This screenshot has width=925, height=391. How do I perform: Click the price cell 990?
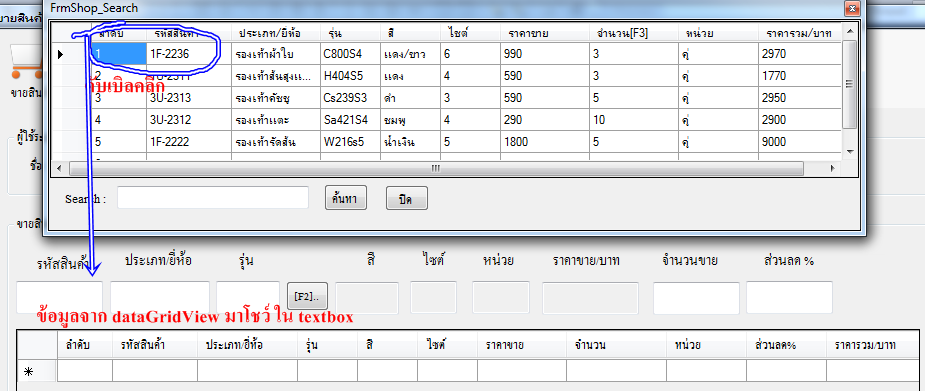[x=544, y=54]
